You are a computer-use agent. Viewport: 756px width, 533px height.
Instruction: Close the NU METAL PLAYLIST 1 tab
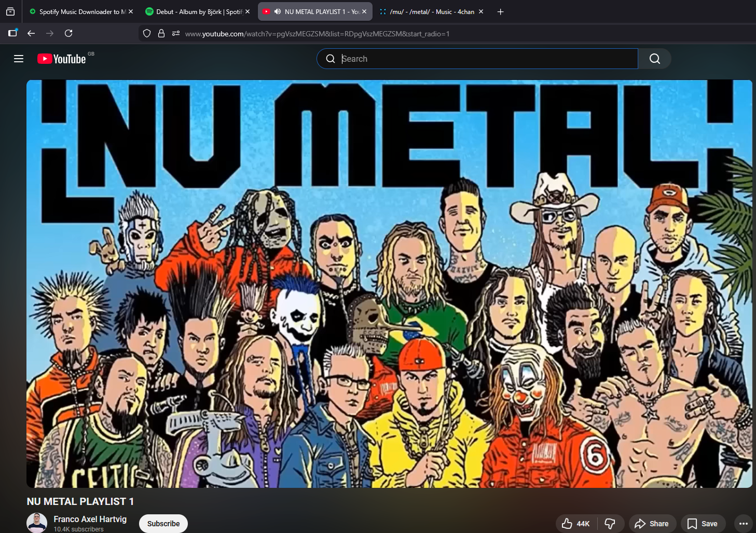tap(364, 11)
